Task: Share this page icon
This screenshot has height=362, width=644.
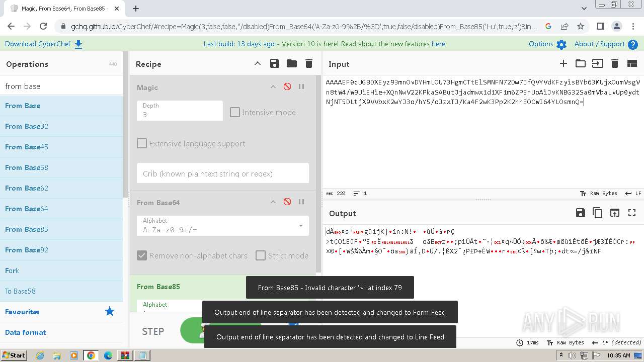Action: [x=565, y=26]
